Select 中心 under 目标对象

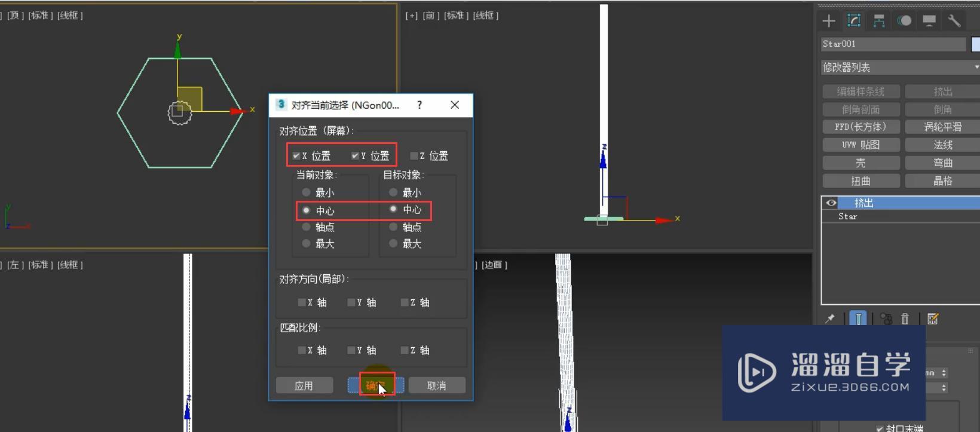(x=393, y=209)
